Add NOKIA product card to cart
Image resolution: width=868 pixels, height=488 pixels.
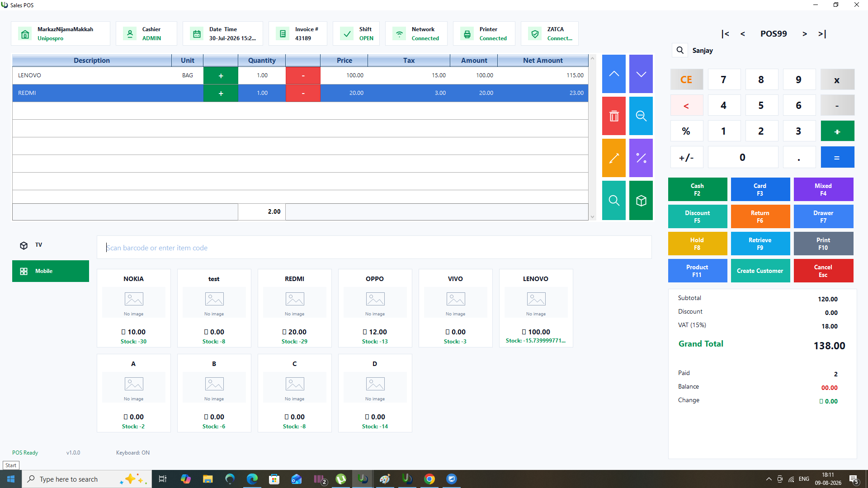click(134, 309)
